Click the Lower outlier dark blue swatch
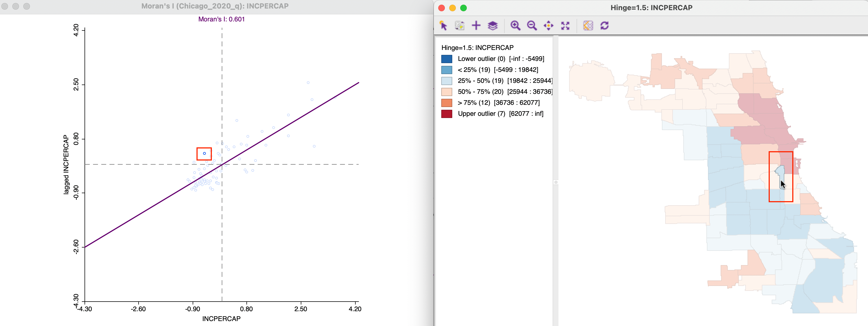This screenshot has width=868, height=326. [x=446, y=59]
